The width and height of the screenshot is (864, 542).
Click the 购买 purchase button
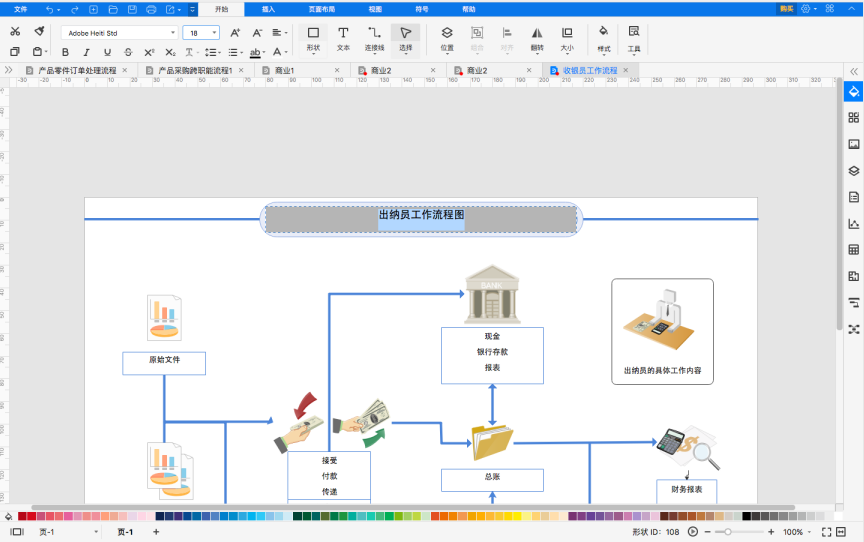click(786, 9)
